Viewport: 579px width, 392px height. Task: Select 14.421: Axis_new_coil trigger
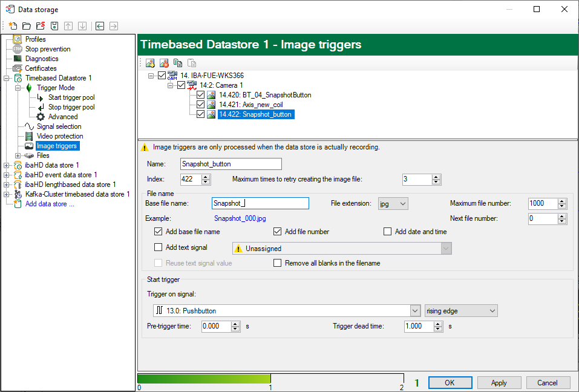250,105
